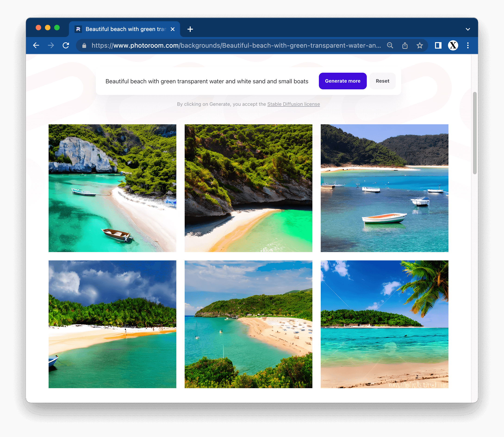Bookmark this page with the star icon
The width and height of the screenshot is (504, 437).
coord(420,45)
